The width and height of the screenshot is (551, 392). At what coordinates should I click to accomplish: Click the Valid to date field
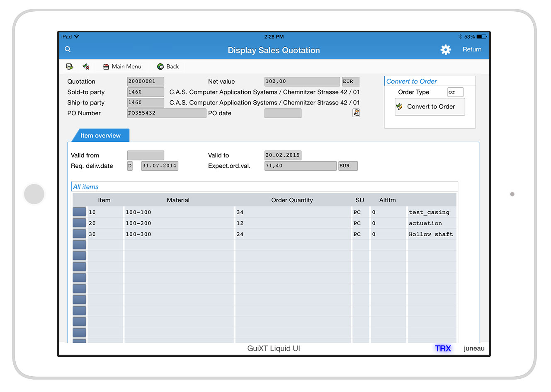[x=283, y=155]
